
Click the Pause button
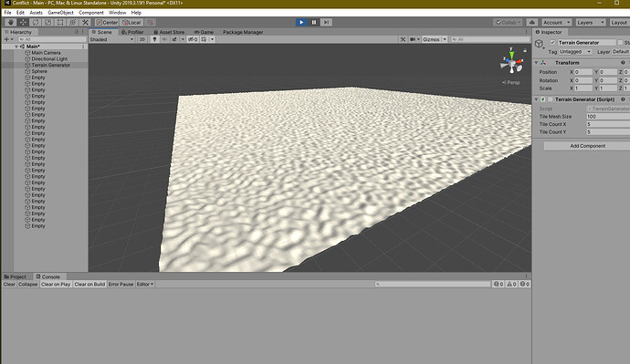[314, 23]
